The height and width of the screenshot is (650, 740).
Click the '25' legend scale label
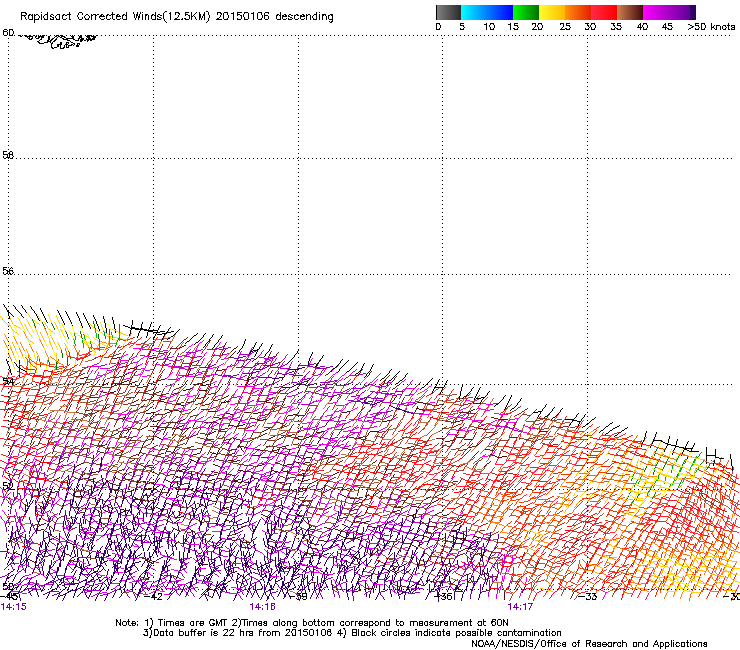[565, 27]
